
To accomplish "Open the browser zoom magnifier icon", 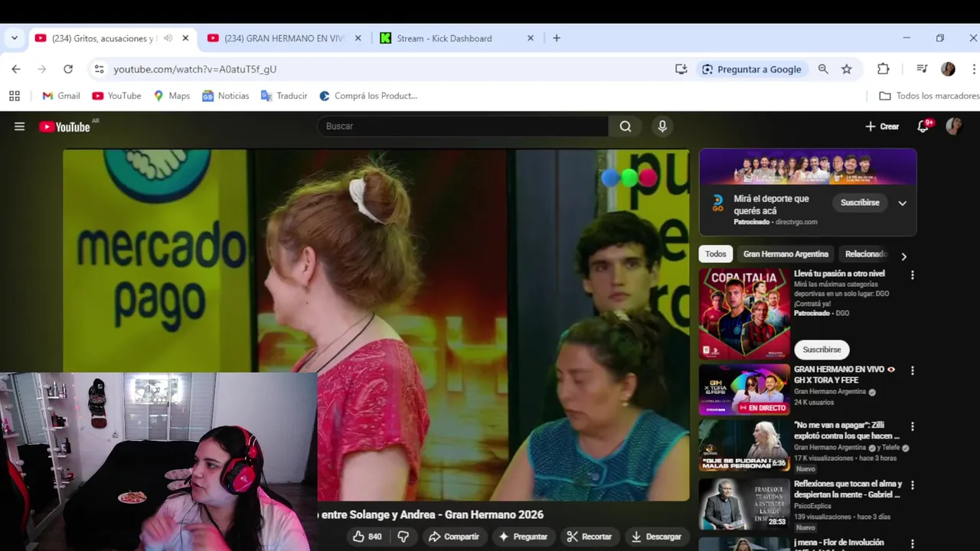I will (823, 69).
